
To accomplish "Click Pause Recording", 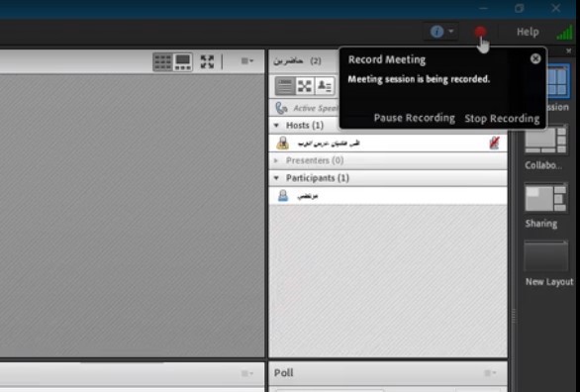I will (x=415, y=118).
